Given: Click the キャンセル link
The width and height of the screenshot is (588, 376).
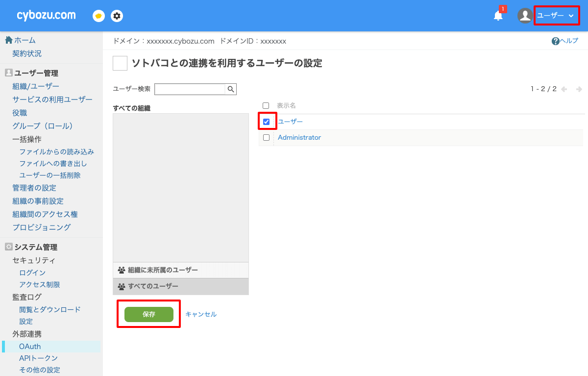Looking at the screenshot, I should (201, 314).
